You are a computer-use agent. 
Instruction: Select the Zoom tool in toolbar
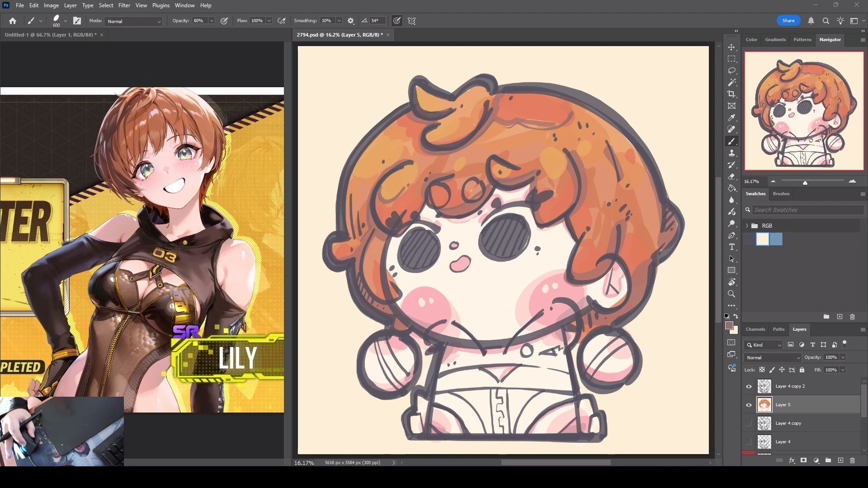(x=731, y=294)
